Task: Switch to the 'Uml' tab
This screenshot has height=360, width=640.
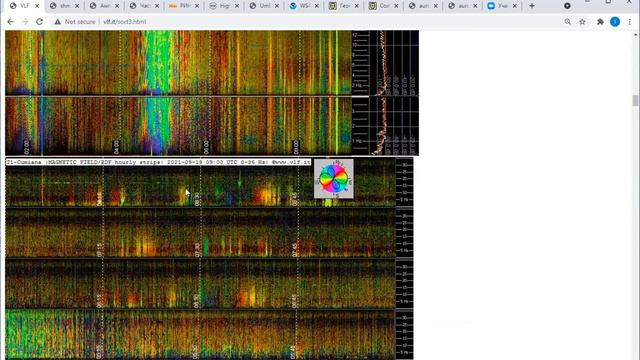Action: click(x=265, y=6)
